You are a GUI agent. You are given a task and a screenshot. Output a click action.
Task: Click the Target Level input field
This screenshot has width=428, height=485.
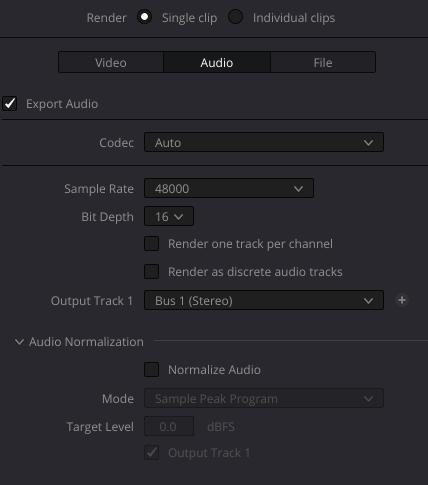169,426
